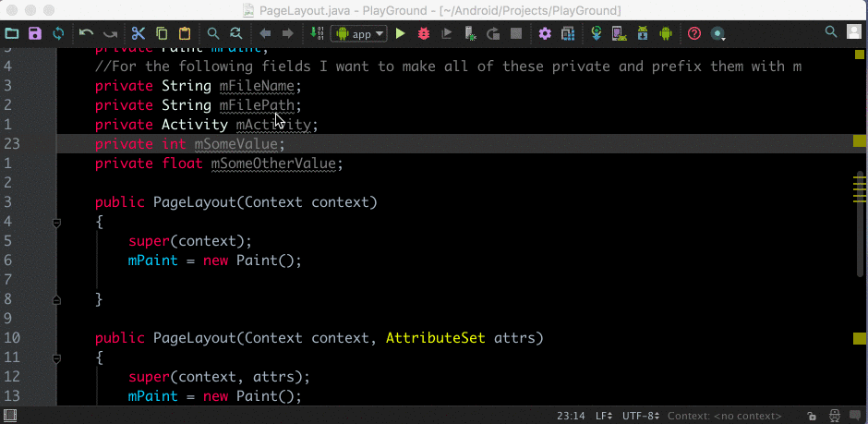Open the app run configuration dropdown
This screenshot has width=868, height=424.
pyautogui.click(x=358, y=34)
